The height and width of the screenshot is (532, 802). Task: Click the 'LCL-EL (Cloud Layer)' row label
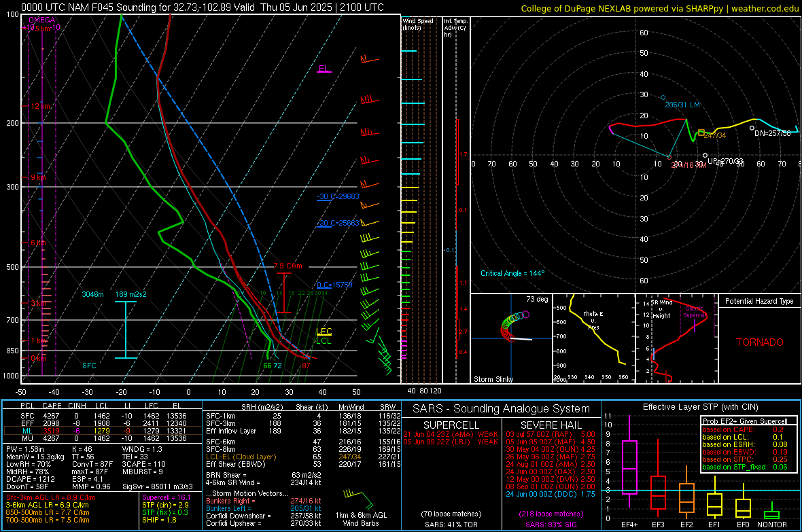(241, 457)
